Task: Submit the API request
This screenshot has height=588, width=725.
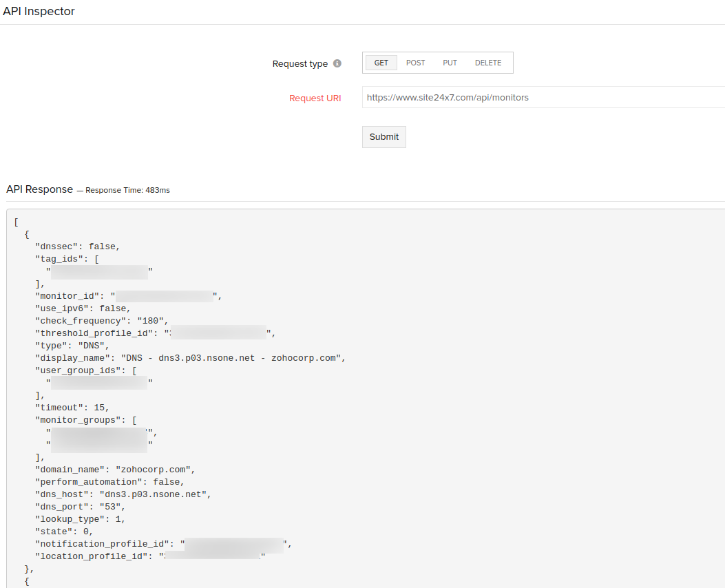Action: tap(383, 137)
